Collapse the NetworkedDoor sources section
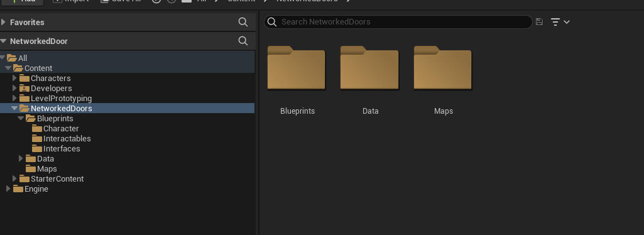Viewport: 644px width, 235px height. [x=3, y=41]
